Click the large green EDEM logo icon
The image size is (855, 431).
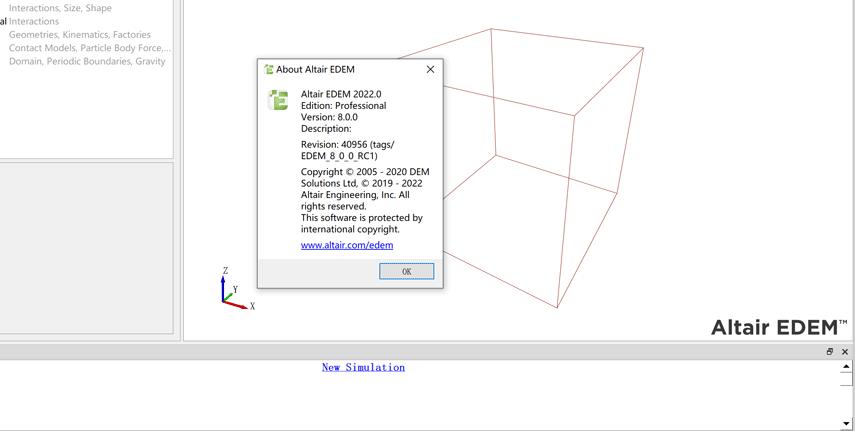[278, 100]
